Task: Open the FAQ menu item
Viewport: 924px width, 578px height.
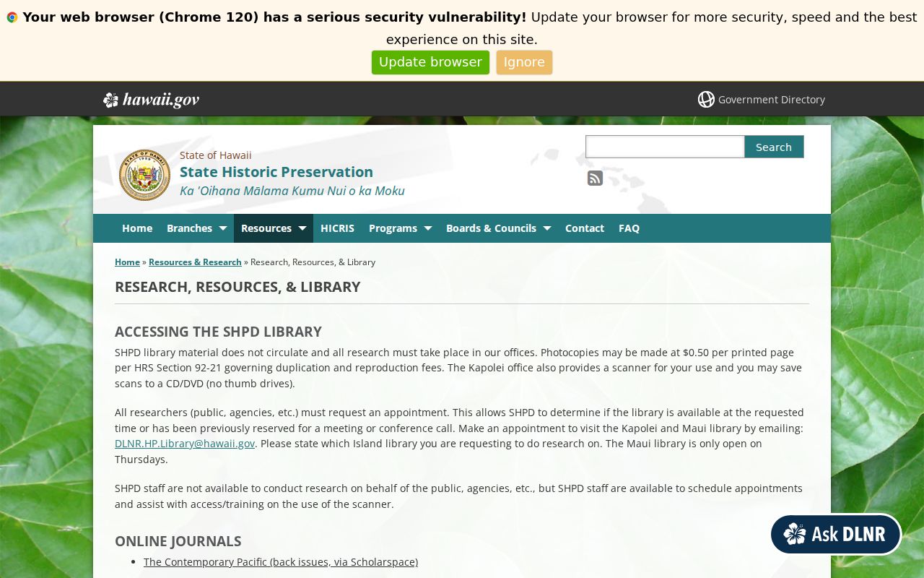Action: pos(629,228)
